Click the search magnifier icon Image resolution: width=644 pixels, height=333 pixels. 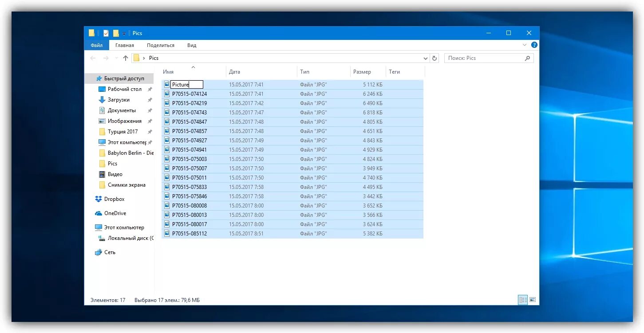(x=527, y=58)
